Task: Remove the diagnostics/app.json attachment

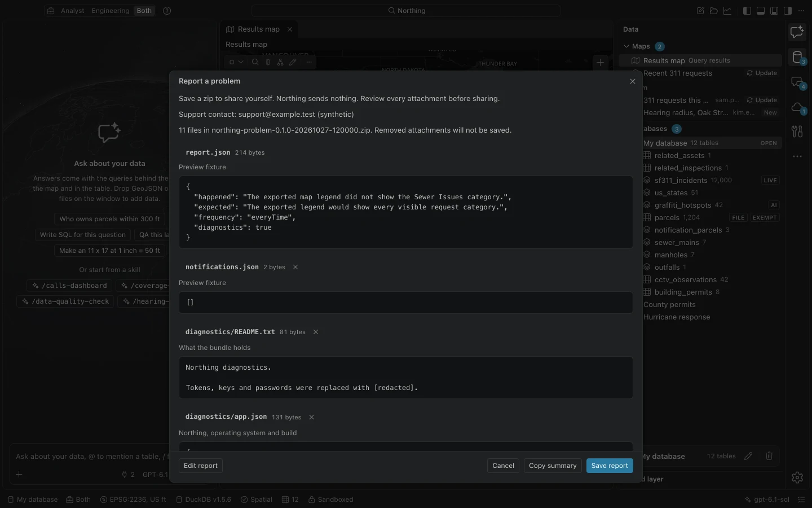Action: [x=312, y=417]
